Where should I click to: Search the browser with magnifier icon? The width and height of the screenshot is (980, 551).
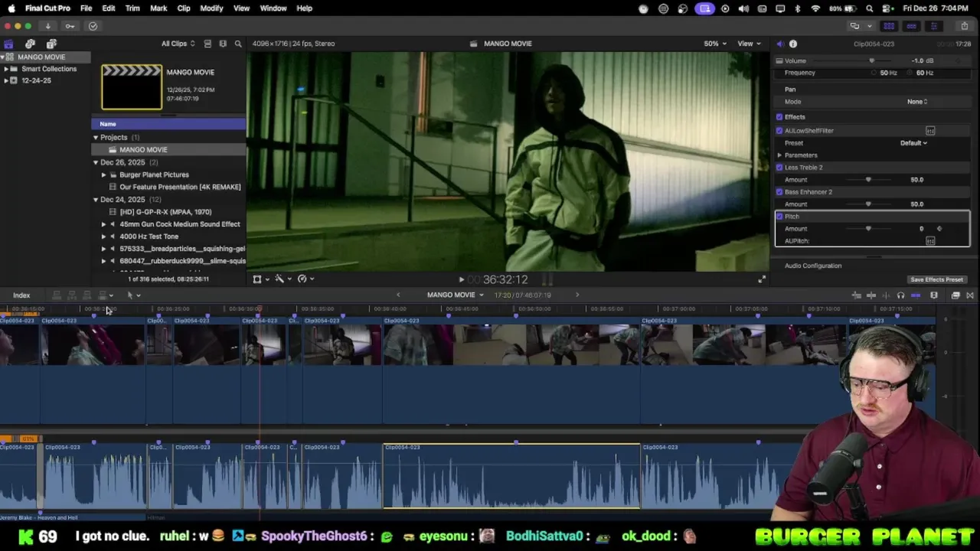coord(238,44)
